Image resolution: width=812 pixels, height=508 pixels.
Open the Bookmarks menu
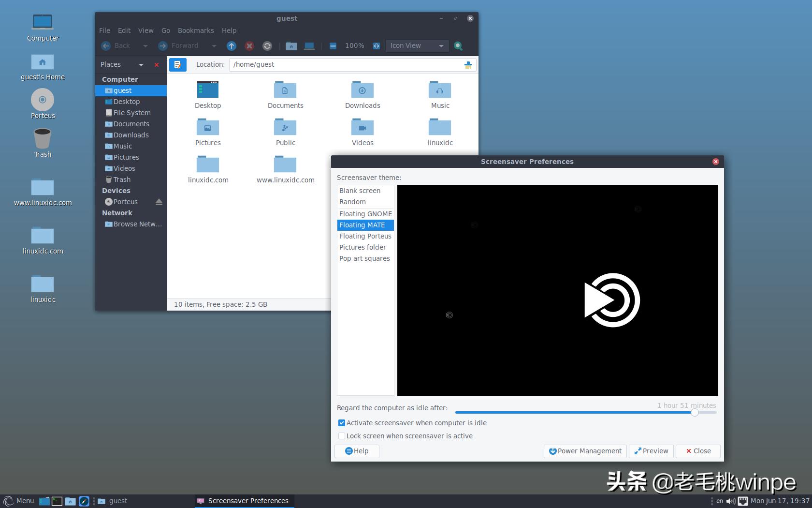196,30
